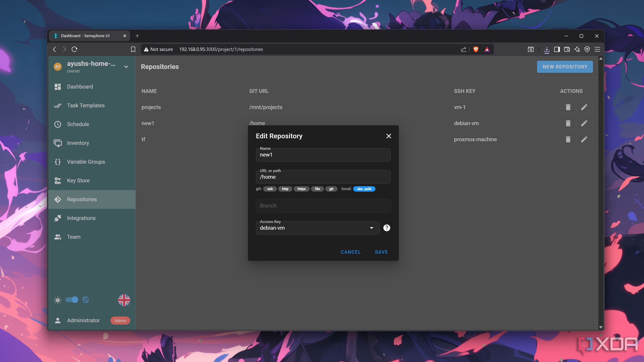Viewport: 644px width, 362px height.
Task: Select the ssh git URL chip
Action: pyautogui.click(x=270, y=189)
